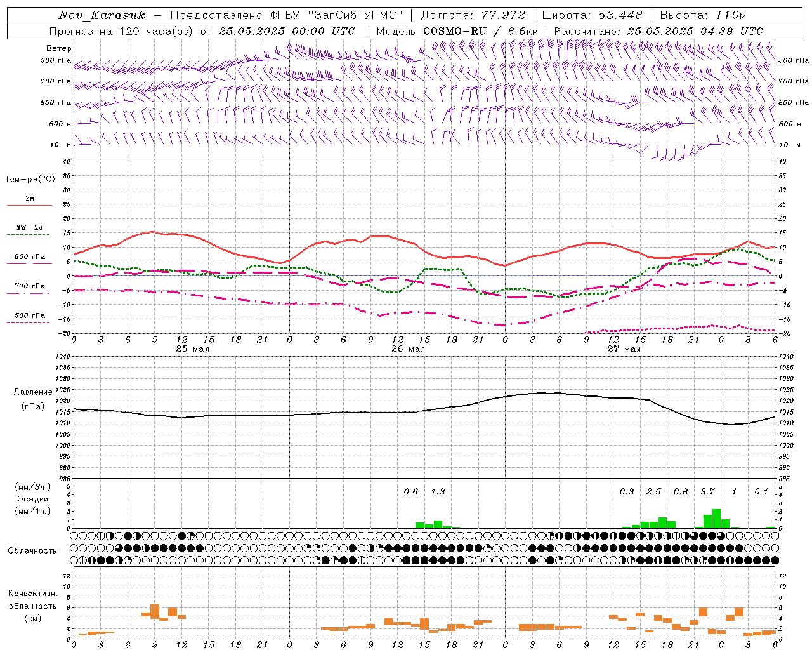Image resolution: width=812 pixels, height=650 pixels.
Task: Click the black pressure curve line
Action: [424, 411]
